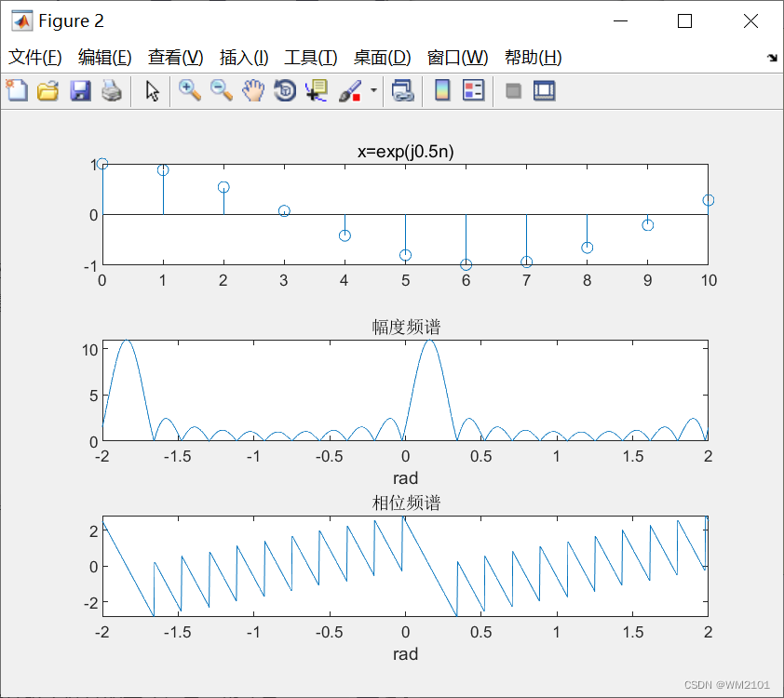Screen dimensions: 784x698
Task: Enable the Data Cursor tool
Action: 317,91
